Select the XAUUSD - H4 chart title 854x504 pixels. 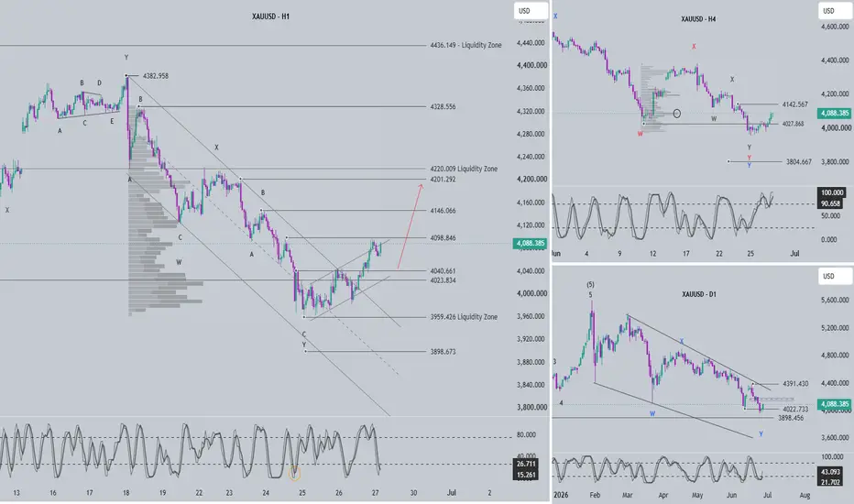[698, 19]
